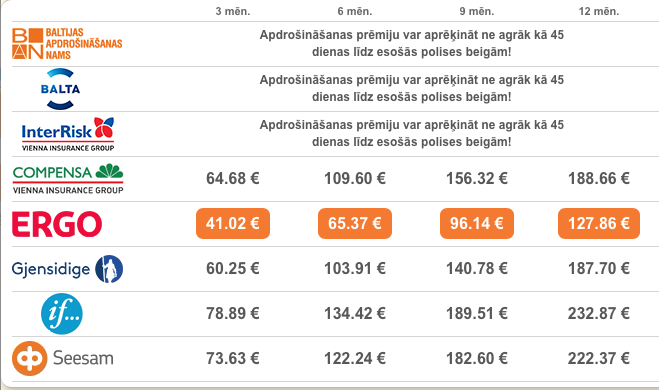
Task: Select if 6-month price 134.42 €
Action: pyautogui.click(x=355, y=314)
